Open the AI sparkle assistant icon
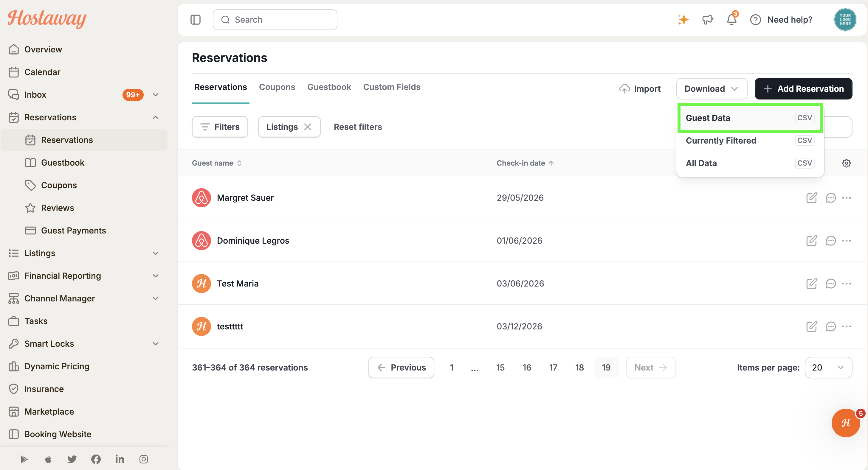The width and height of the screenshot is (868, 470). (683, 20)
